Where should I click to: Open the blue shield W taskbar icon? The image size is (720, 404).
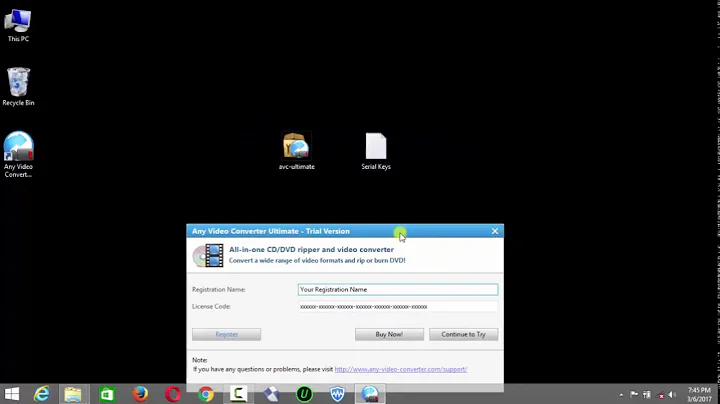pos(338,394)
